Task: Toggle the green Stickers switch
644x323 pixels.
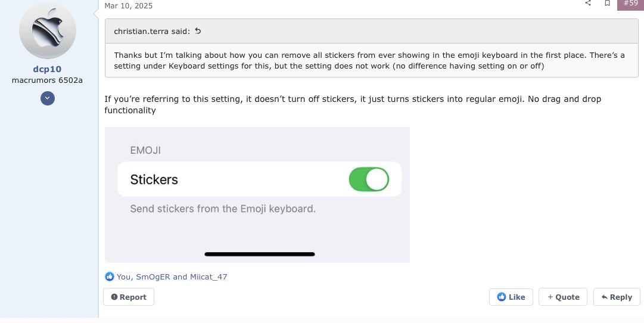Action: tap(369, 179)
